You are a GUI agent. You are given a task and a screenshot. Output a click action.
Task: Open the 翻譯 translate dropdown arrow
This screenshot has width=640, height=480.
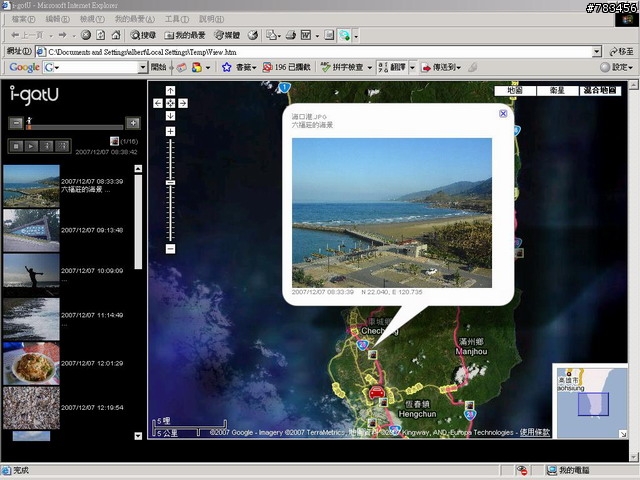pos(412,67)
